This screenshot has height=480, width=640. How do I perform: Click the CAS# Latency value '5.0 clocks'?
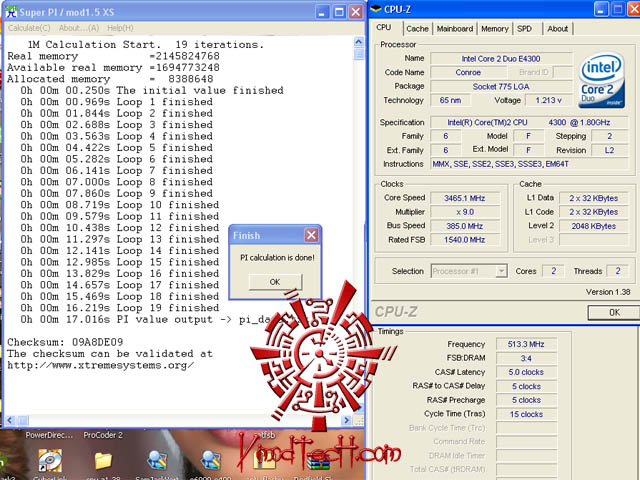(x=526, y=372)
